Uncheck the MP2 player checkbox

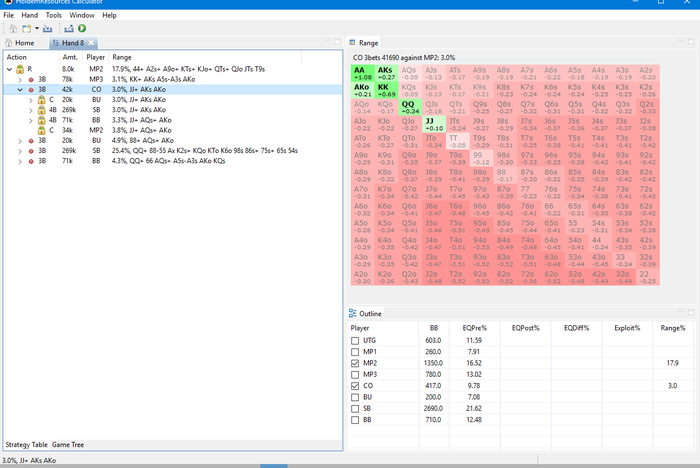point(355,364)
